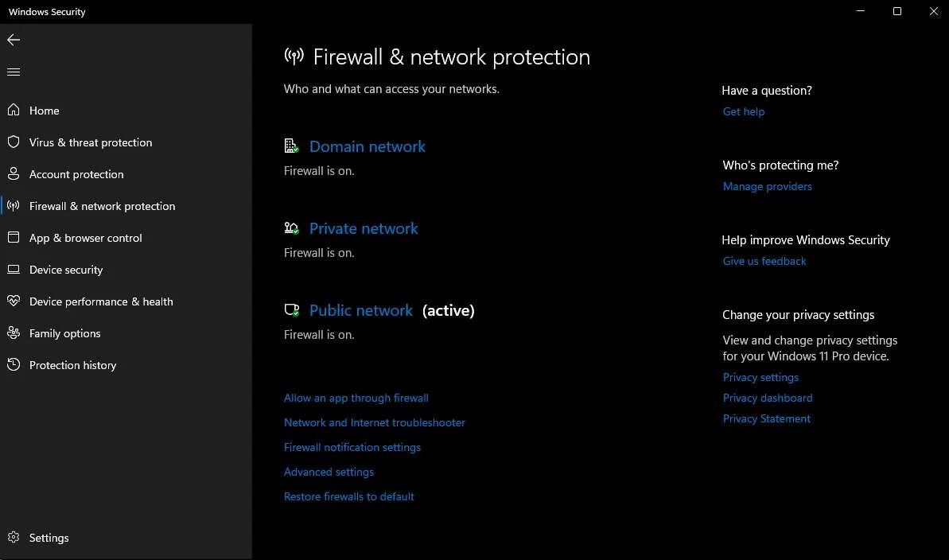
Task: Click the Protection history clock icon
Action: pos(14,365)
